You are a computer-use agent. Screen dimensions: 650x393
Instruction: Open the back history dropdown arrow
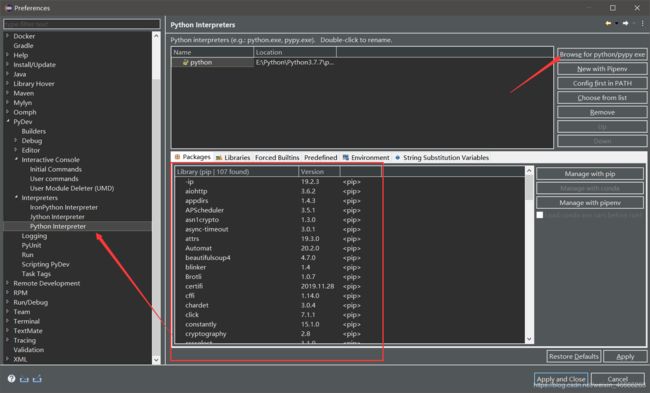[x=616, y=24]
